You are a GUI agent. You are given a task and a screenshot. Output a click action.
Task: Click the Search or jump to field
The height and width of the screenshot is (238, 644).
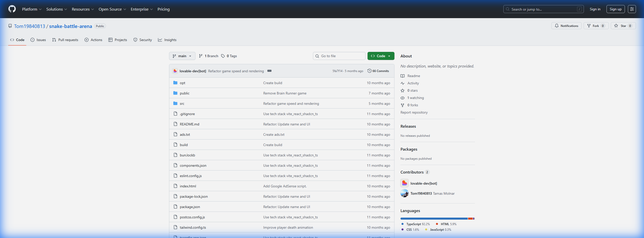coord(543,9)
